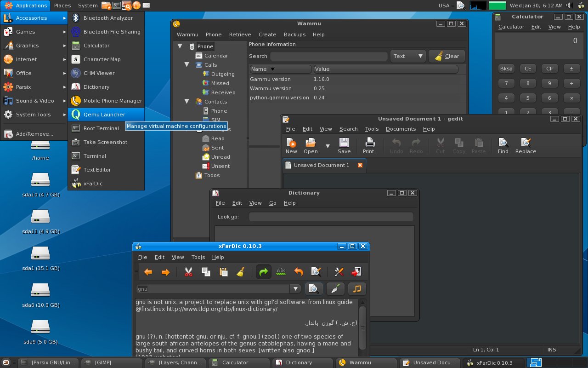588x368 pixels.
Task: Click the volume speaker icon in system tray
Action: (569, 6)
